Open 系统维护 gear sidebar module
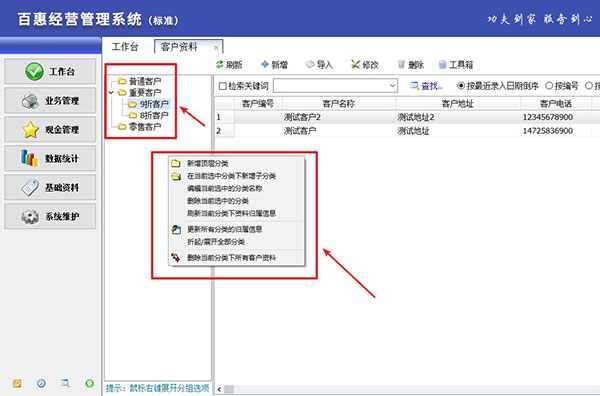 point(50,216)
